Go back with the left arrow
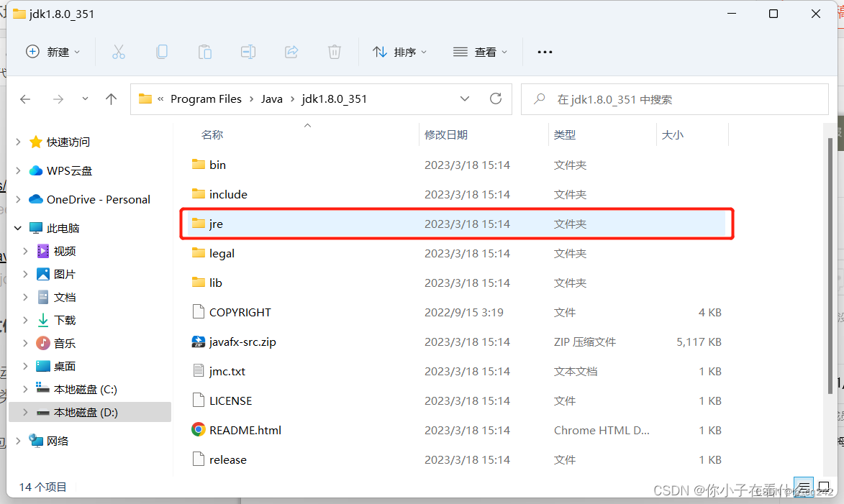This screenshot has width=844, height=504. coord(25,99)
